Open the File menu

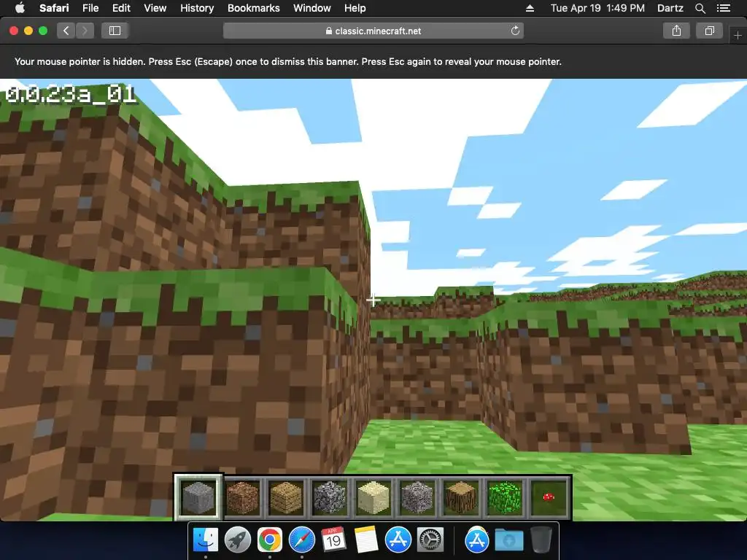[x=90, y=8]
